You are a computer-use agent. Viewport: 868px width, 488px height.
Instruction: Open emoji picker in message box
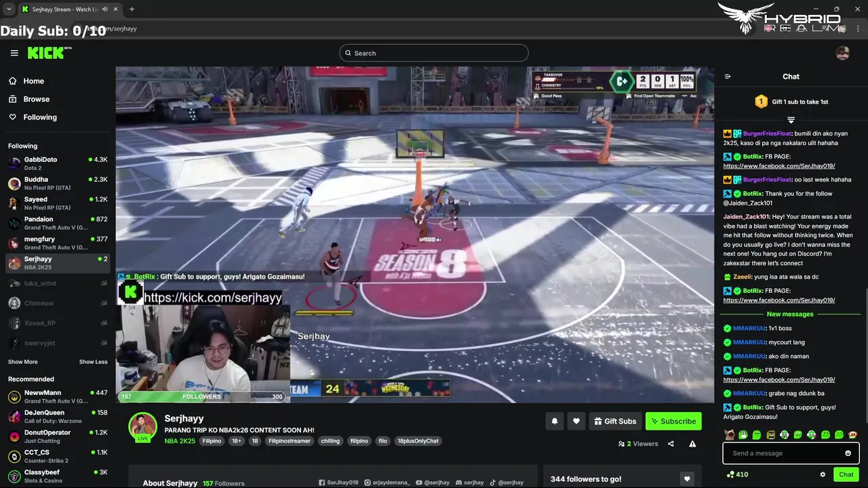[x=848, y=453]
